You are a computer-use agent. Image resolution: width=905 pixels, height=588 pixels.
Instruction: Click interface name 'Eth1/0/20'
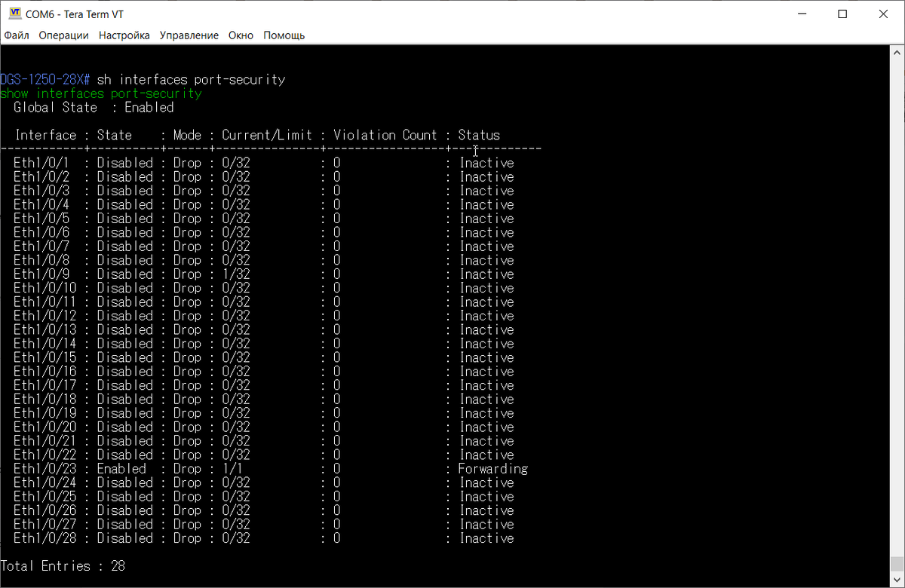tap(45, 427)
